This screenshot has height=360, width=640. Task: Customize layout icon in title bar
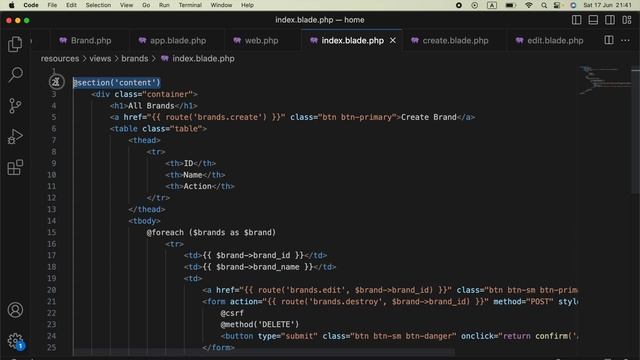pos(627,20)
